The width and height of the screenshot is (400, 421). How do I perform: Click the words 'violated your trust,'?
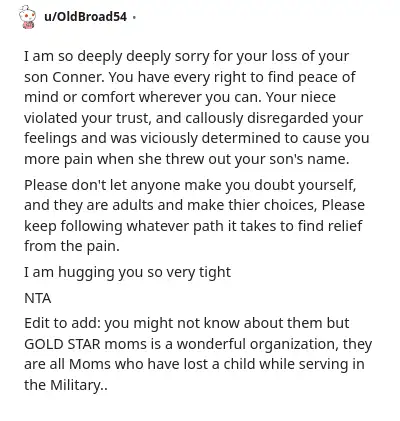click(88, 118)
